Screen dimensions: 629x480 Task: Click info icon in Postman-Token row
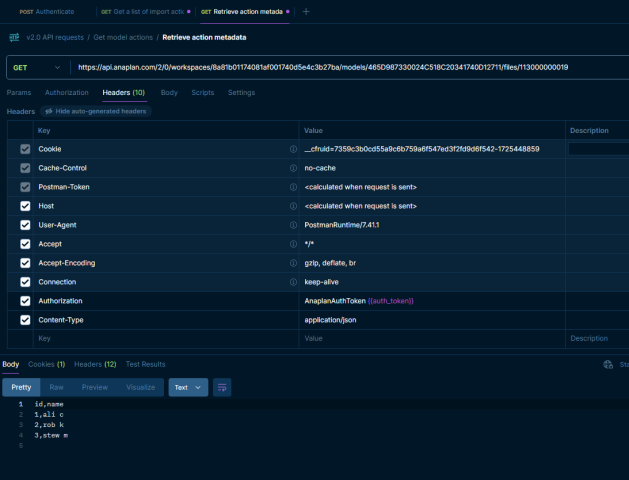(293, 187)
